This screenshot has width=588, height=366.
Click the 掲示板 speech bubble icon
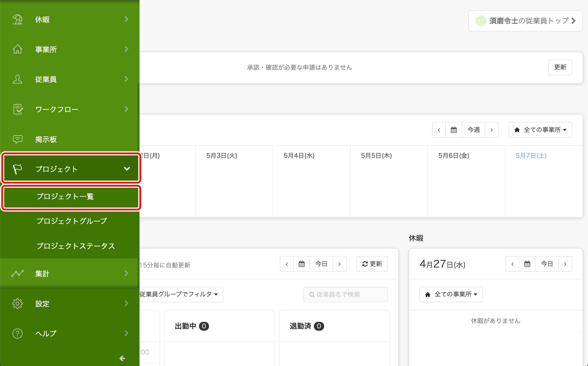pyautogui.click(x=18, y=139)
